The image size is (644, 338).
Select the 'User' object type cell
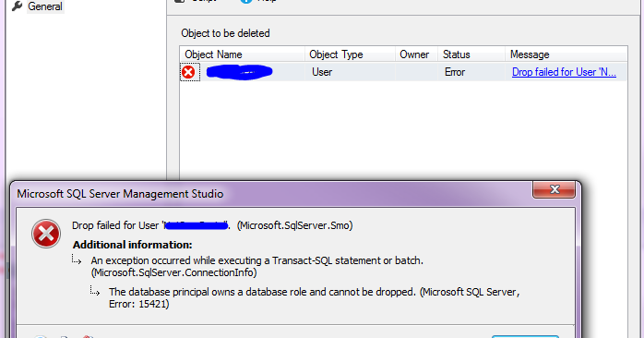pos(322,72)
